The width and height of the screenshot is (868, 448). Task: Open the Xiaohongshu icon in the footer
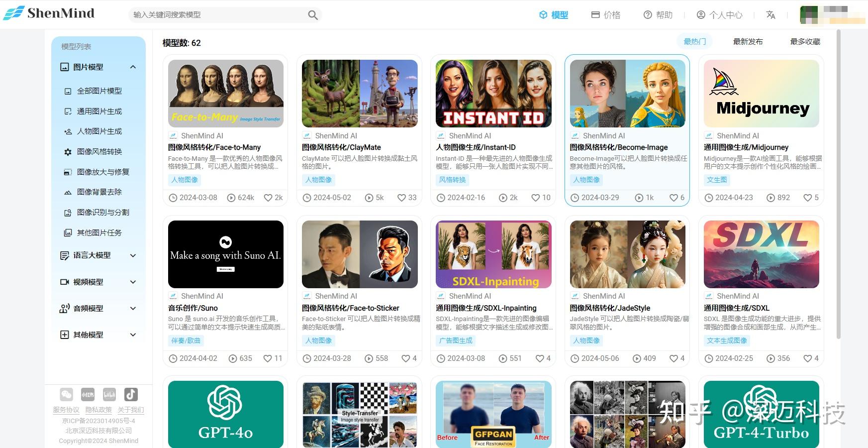(88, 394)
